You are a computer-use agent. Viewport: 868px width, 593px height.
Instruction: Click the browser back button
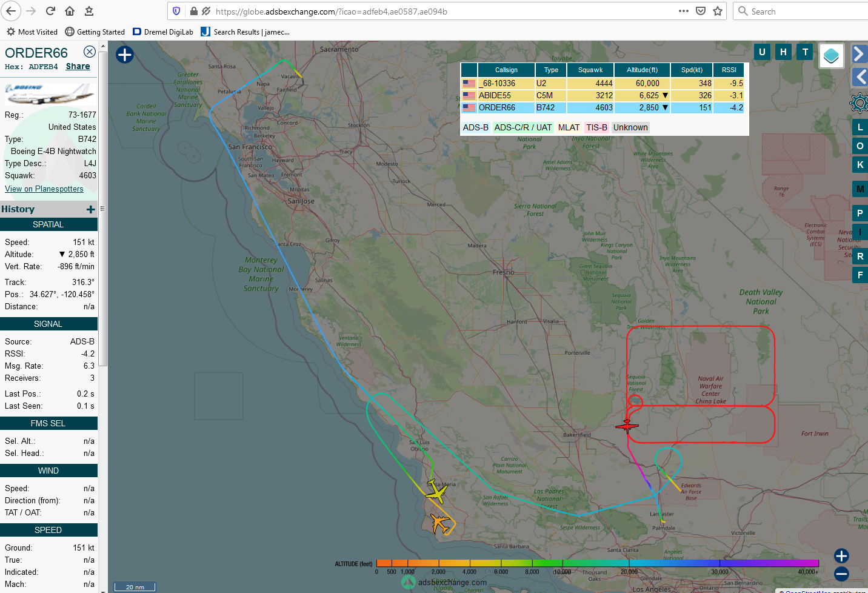(x=12, y=11)
